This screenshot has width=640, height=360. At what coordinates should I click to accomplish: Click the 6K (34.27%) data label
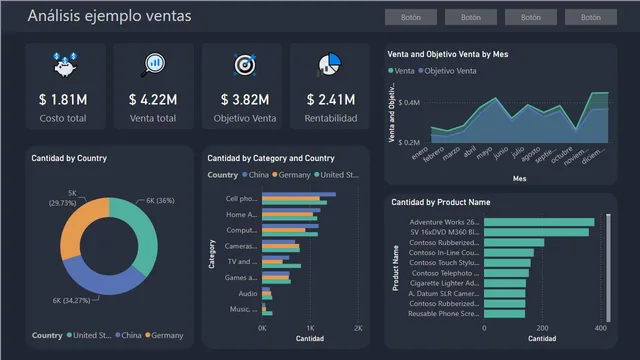tap(71, 300)
